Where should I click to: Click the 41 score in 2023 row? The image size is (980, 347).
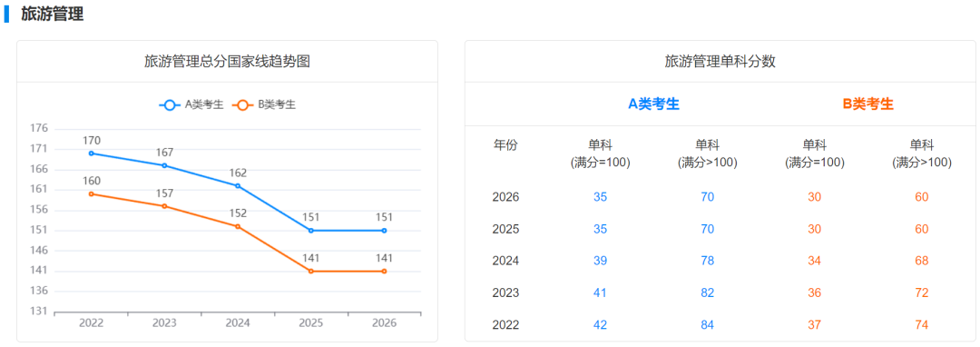pos(600,292)
